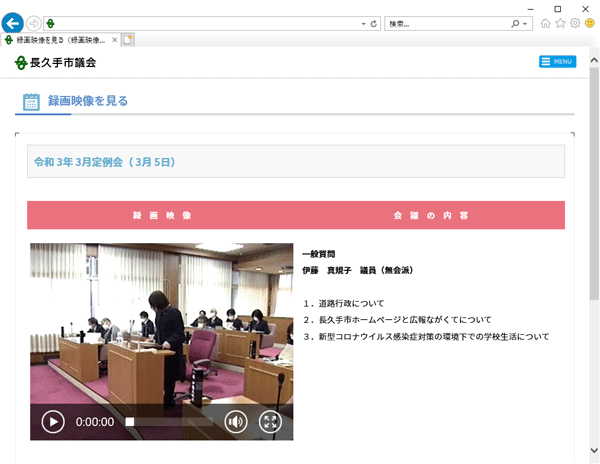Mute the video with the speaker icon

click(x=236, y=421)
